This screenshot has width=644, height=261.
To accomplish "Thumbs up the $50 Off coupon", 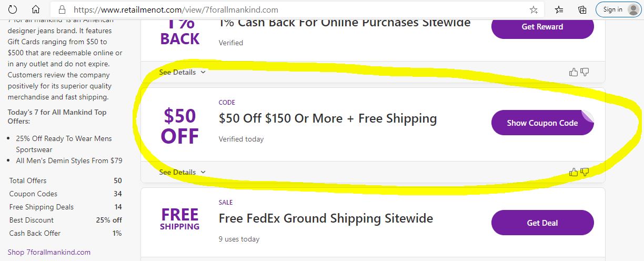I will pos(573,172).
